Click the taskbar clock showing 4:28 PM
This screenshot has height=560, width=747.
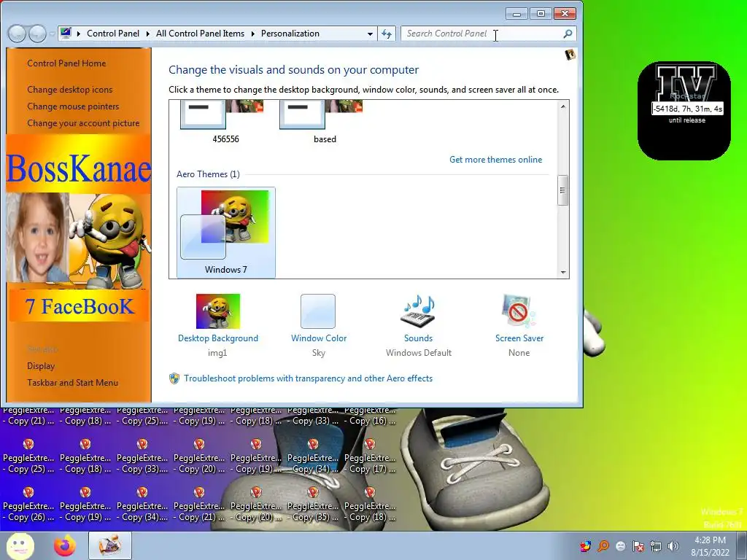pos(710,545)
